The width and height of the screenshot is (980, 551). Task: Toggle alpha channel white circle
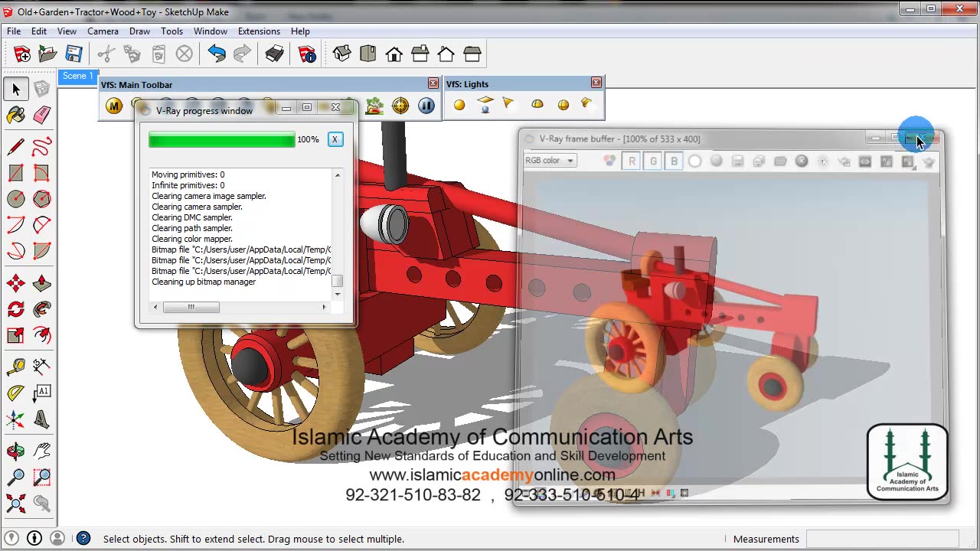(694, 161)
